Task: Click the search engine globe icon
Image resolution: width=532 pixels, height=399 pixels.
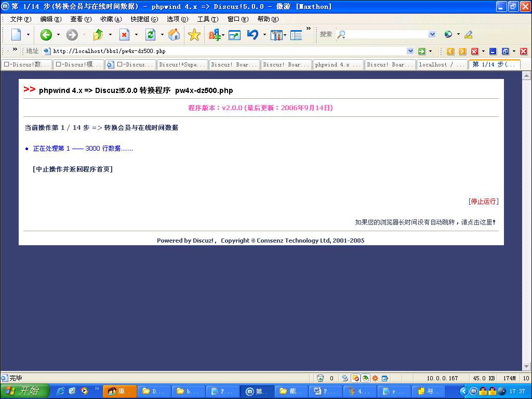Action: point(448,34)
